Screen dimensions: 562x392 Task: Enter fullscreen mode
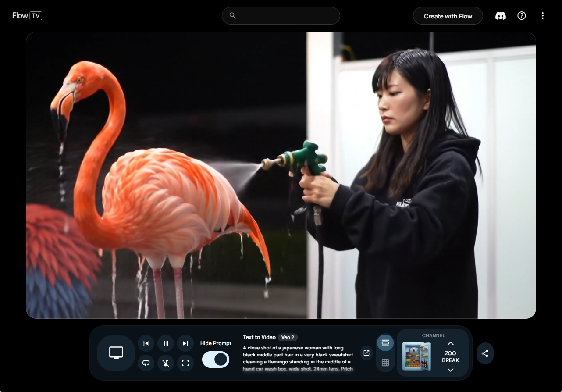(185, 363)
